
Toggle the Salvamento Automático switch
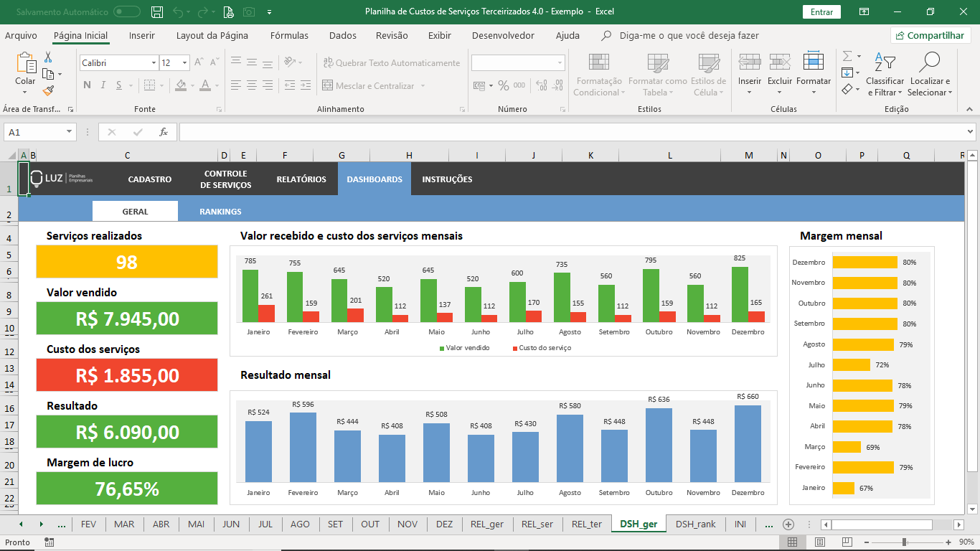pos(128,12)
